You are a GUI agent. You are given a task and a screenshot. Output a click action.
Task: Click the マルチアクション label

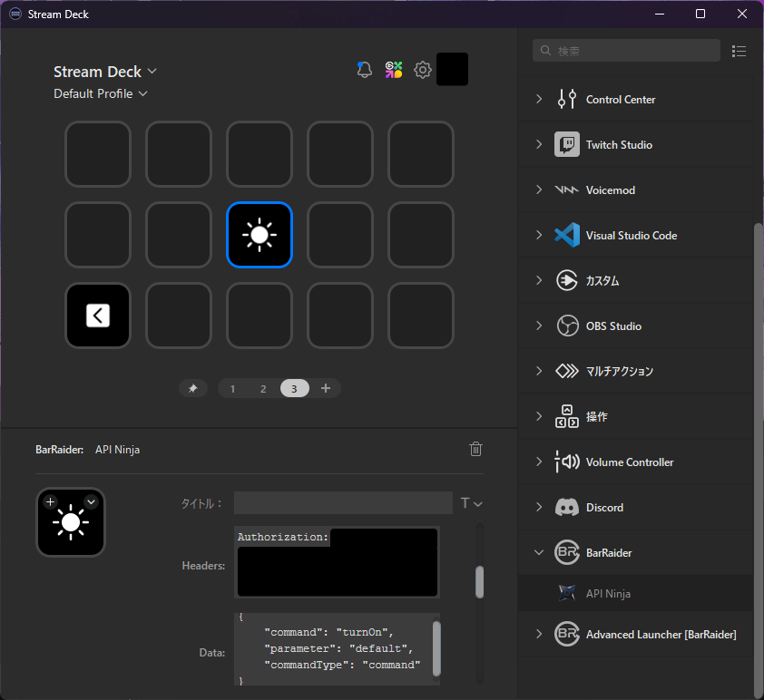[620, 372]
